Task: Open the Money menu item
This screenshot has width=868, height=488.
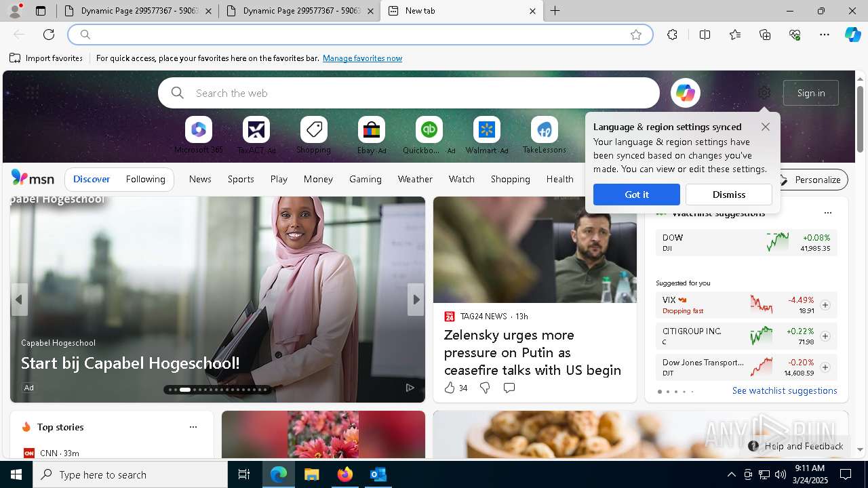Action: (x=318, y=180)
